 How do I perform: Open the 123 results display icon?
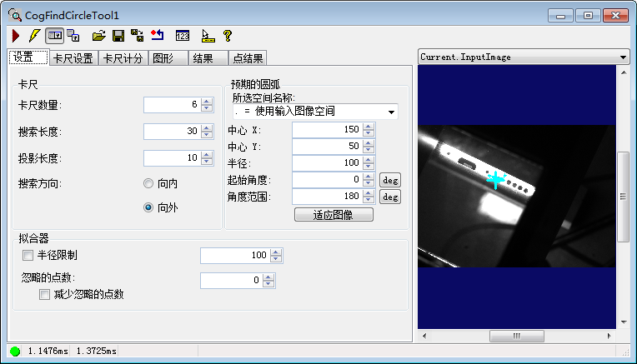coord(183,36)
